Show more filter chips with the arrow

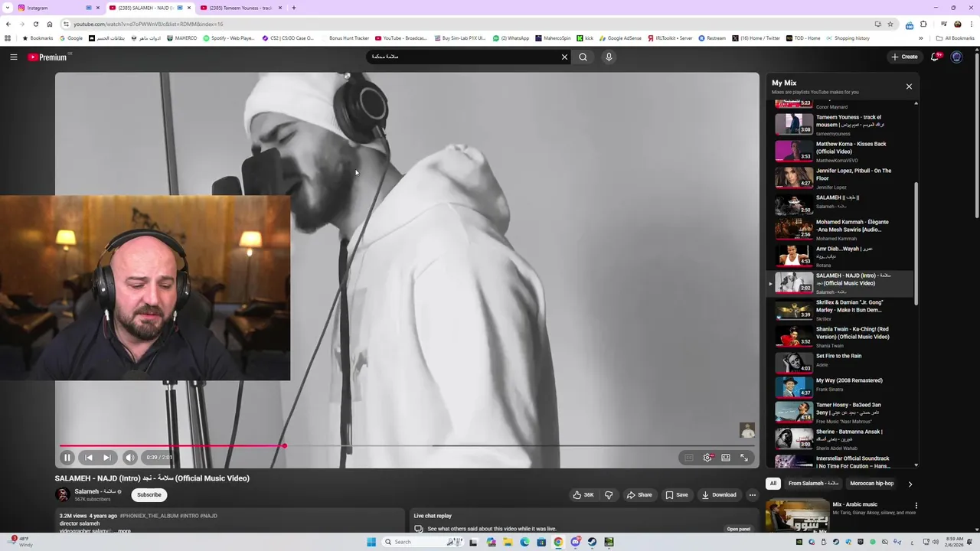click(910, 484)
